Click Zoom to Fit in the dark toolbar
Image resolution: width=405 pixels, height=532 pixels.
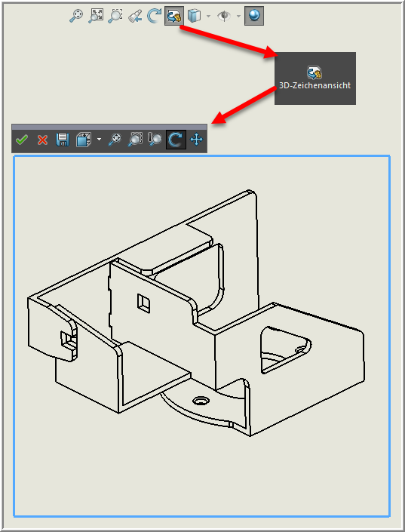coord(115,140)
